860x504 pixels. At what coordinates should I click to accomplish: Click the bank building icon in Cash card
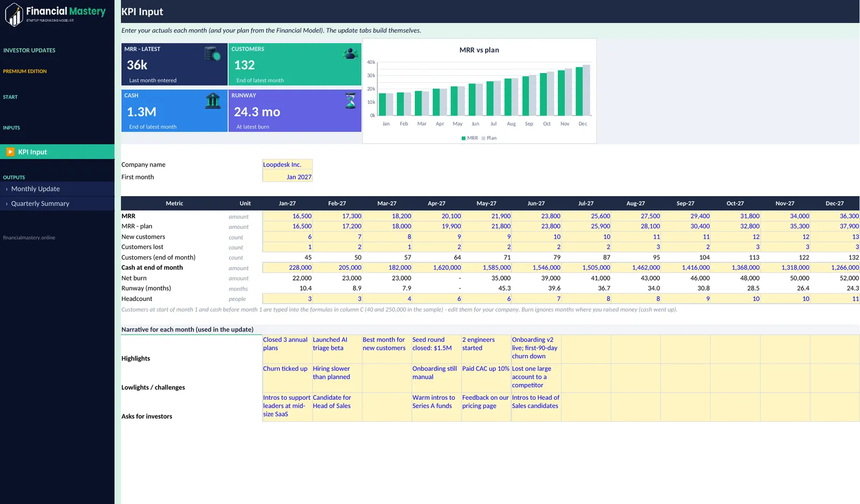coord(213,100)
